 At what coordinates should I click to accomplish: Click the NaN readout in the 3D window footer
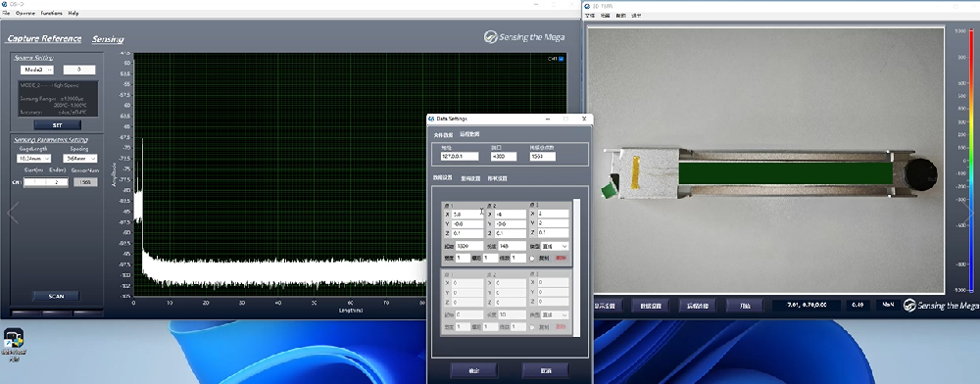pos(888,306)
